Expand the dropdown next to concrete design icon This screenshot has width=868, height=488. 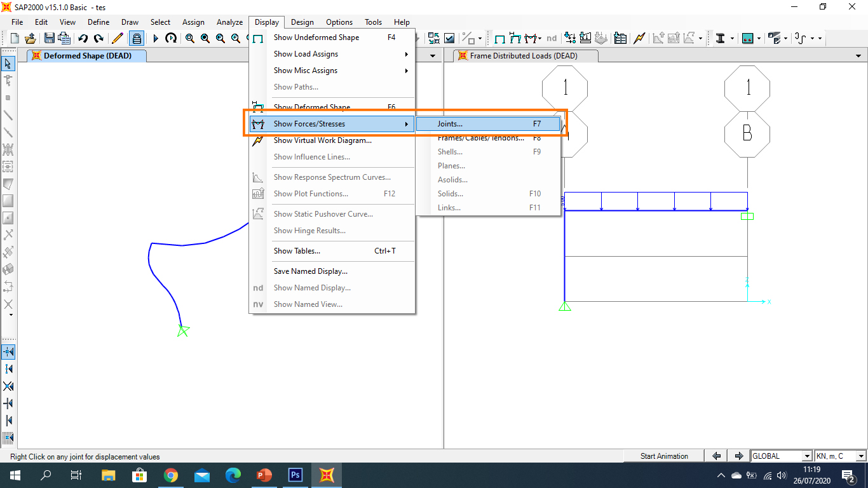(759, 39)
